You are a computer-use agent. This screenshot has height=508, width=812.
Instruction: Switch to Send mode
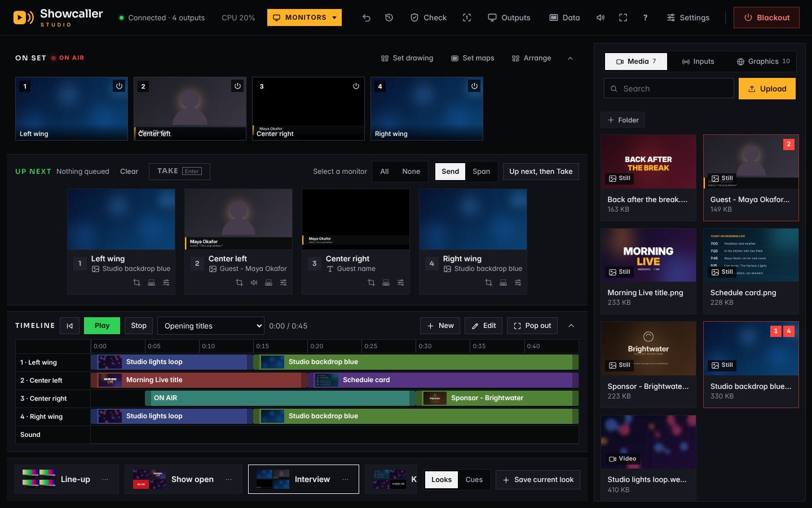[x=450, y=172]
